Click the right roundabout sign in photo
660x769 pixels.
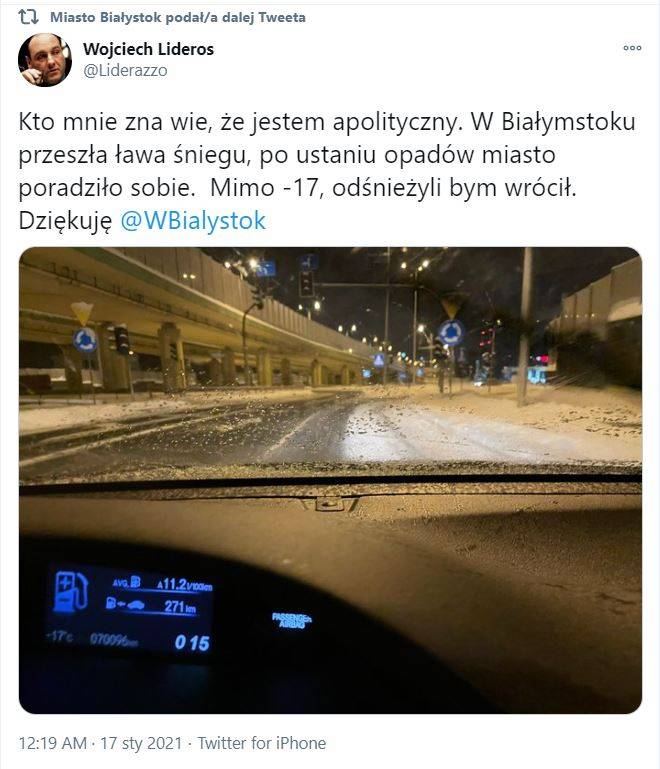pos(451,333)
